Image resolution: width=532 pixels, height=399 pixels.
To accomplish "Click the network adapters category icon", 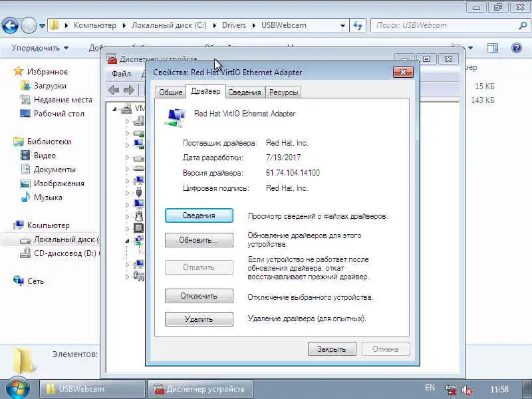I will (139, 240).
